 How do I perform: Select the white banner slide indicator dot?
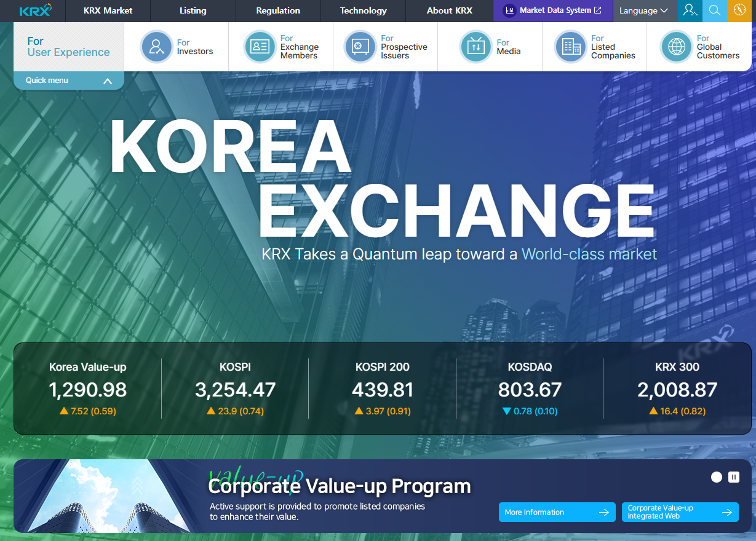[x=717, y=477]
